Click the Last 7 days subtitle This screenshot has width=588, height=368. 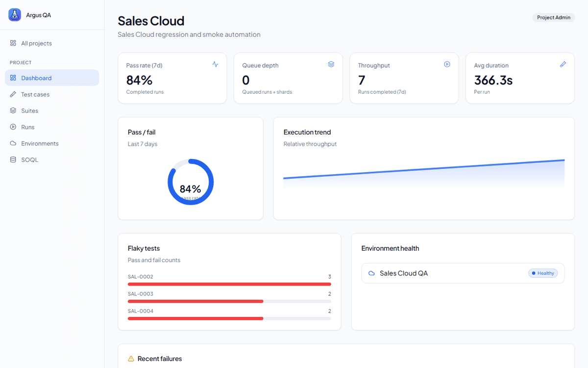(143, 144)
